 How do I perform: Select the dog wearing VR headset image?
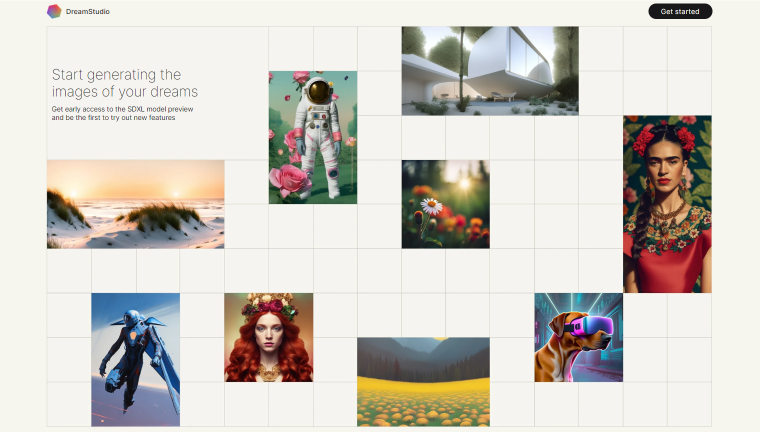[579, 337]
